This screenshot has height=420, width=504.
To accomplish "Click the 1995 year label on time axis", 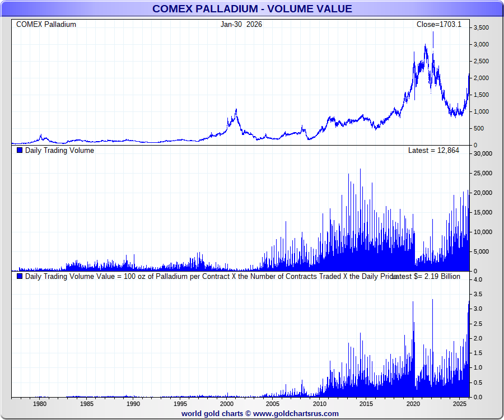I will [180, 404].
